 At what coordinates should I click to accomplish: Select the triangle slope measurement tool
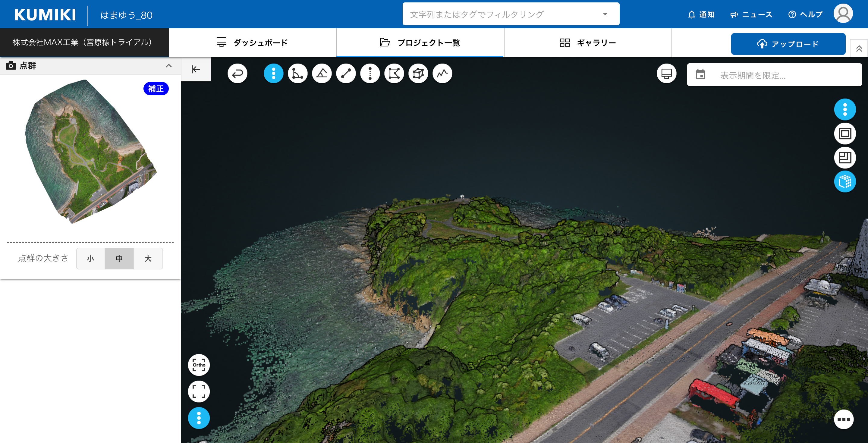[x=322, y=74]
